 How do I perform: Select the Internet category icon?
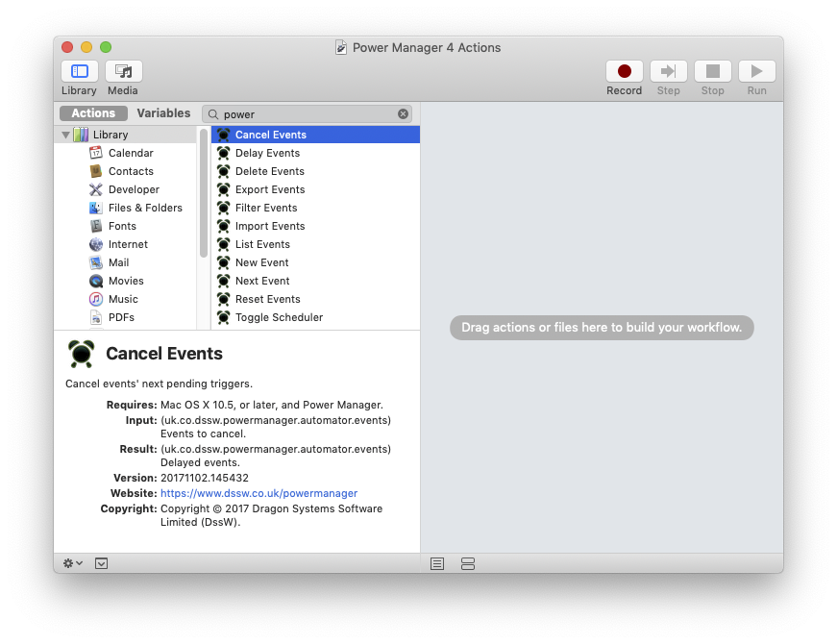(96, 244)
